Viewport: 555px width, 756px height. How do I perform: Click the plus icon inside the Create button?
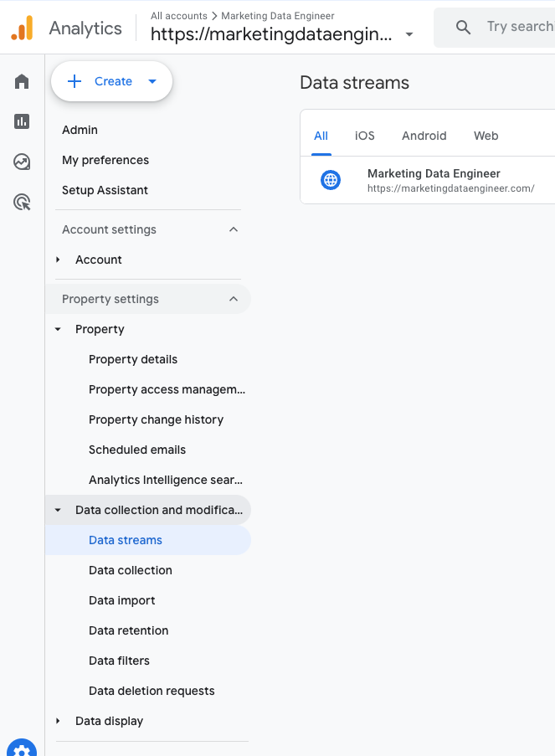(x=75, y=81)
